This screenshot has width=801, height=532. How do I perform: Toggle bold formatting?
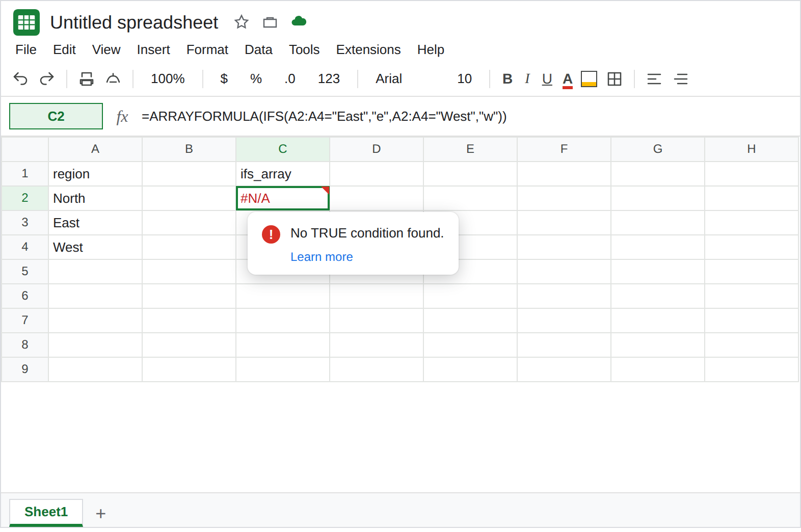point(508,79)
